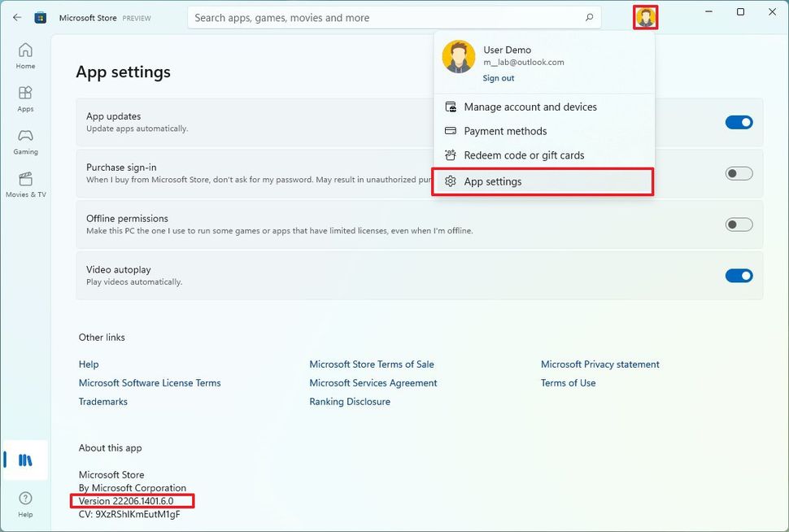Enable the Purchase sign-in toggle
The width and height of the screenshot is (789, 532).
click(x=739, y=173)
